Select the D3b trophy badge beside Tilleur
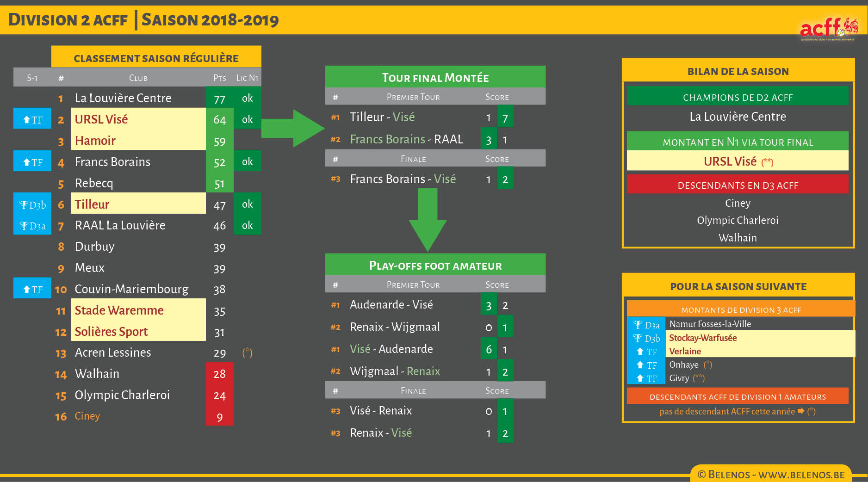The image size is (868, 482). (x=32, y=204)
